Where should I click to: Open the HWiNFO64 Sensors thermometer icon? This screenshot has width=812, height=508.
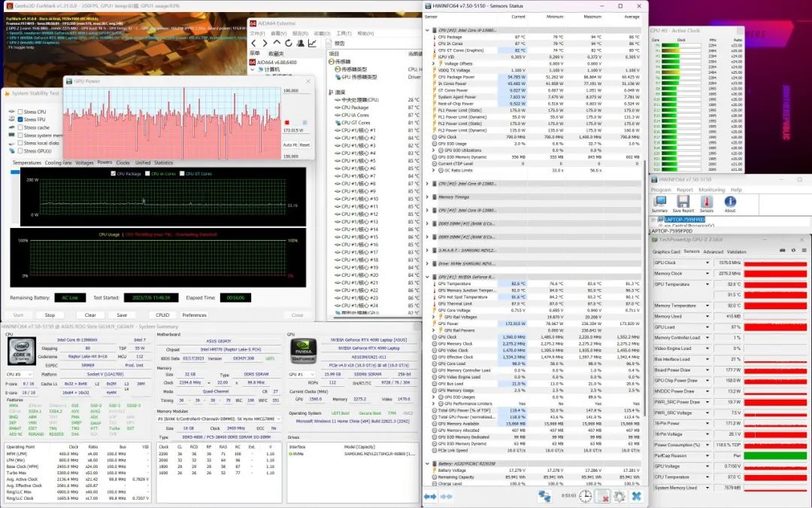coord(707,202)
